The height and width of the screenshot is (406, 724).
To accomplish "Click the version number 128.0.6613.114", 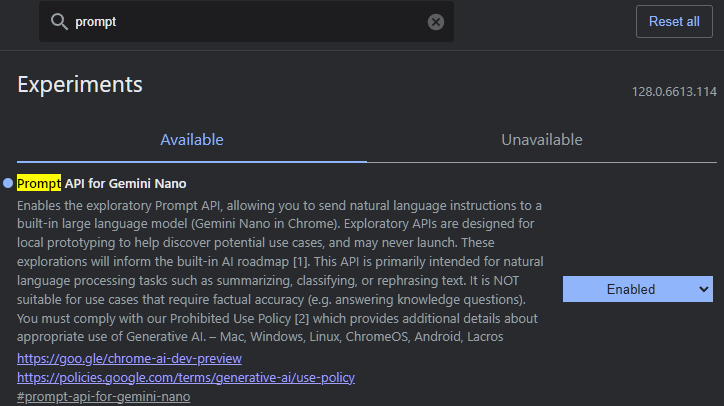I will click(x=674, y=91).
